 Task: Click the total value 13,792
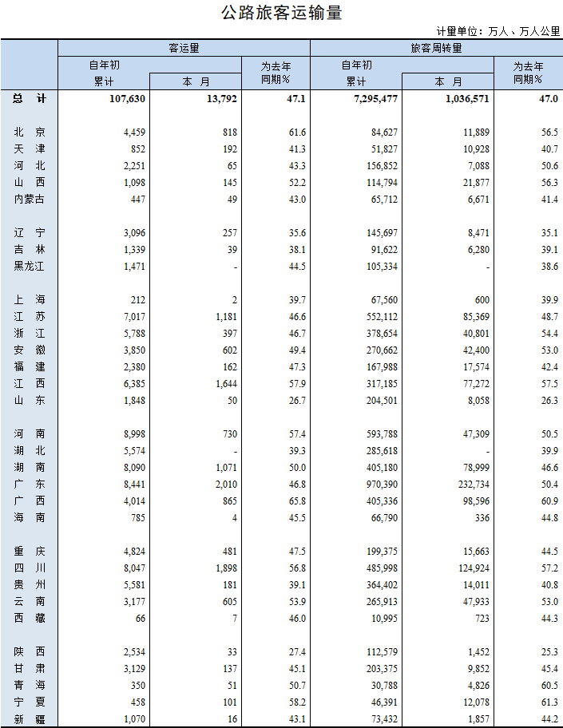[221, 99]
